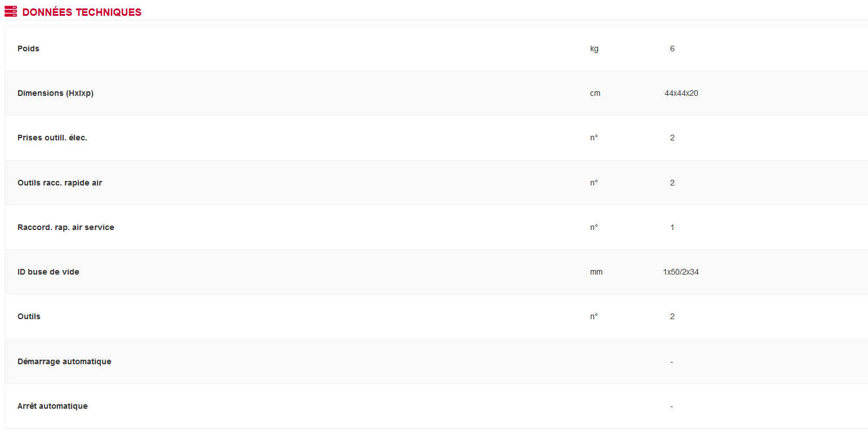Select the Raccord. rap. air service label
This screenshot has height=433, width=868.
coord(66,227)
